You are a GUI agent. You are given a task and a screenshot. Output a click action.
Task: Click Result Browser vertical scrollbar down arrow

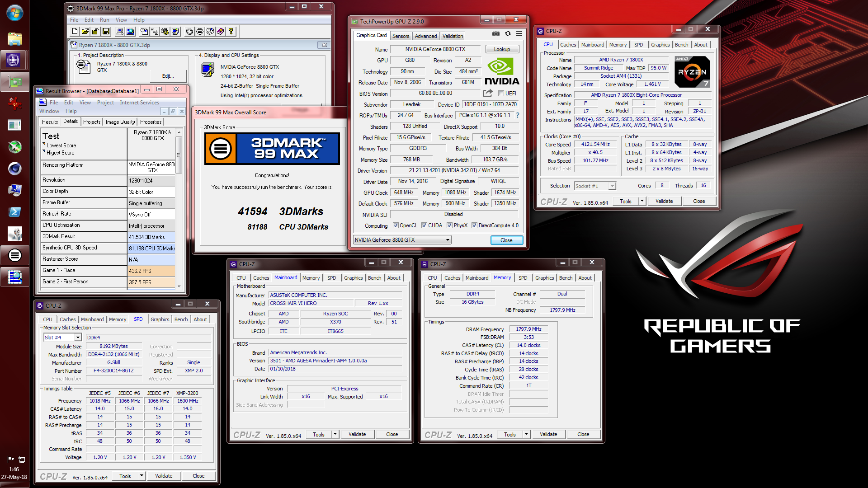point(179,286)
